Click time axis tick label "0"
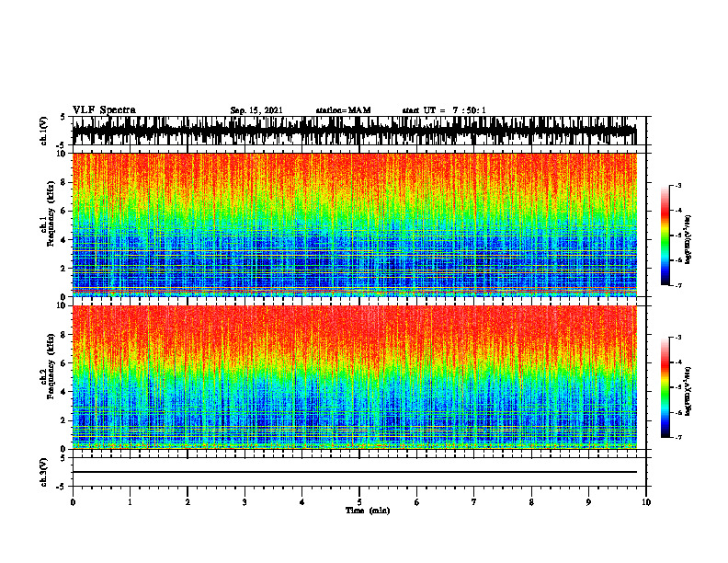 click(73, 502)
